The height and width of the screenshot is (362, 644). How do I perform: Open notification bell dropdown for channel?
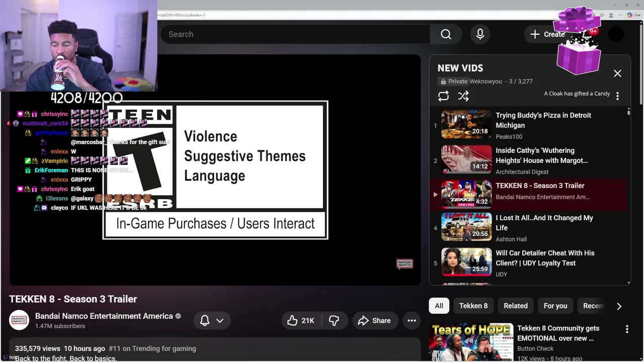212,321
